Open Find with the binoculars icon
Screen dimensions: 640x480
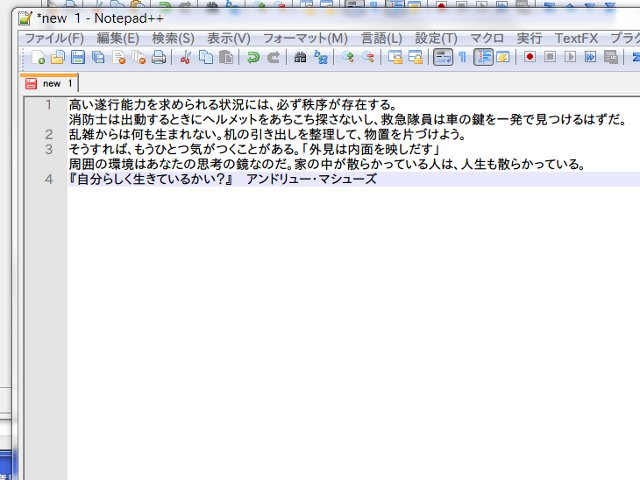pyautogui.click(x=300, y=57)
